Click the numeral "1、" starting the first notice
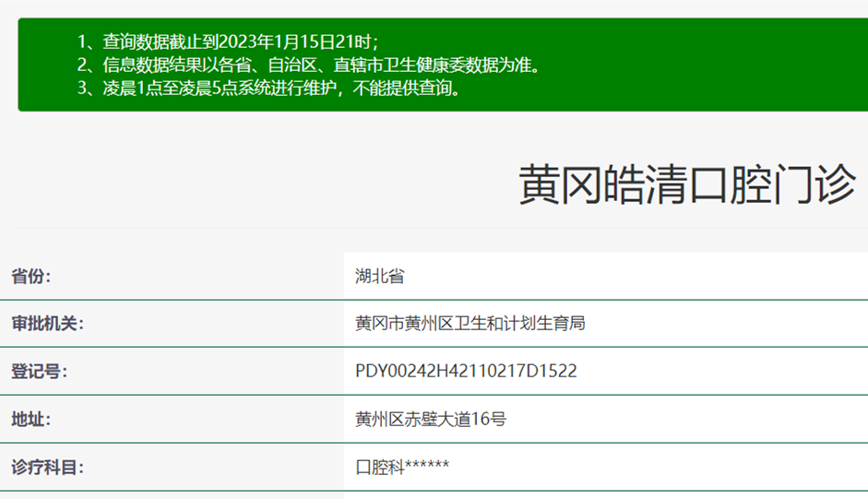 point(89,42)
